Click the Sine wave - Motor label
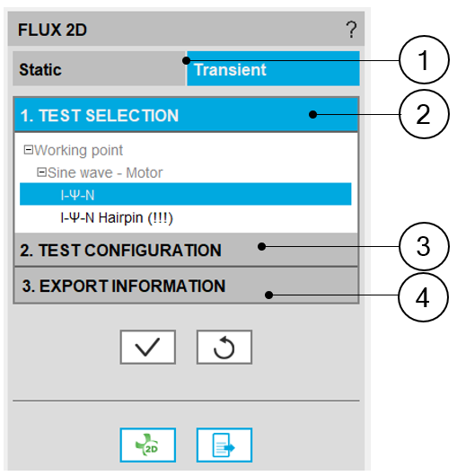The height and width of the screenshot is (476, 457). coord(105,172)
